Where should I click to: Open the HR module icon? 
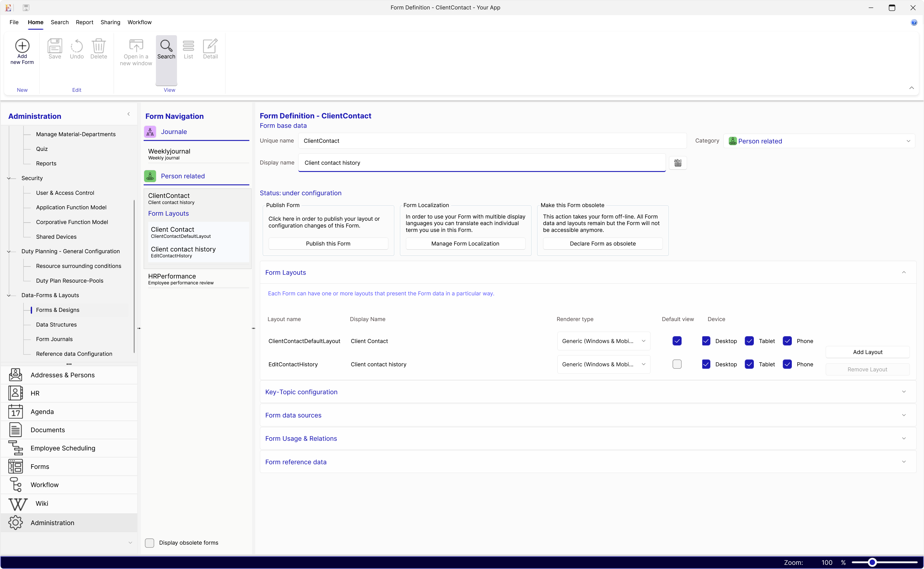pyautogui.click(x=15, y=393)
